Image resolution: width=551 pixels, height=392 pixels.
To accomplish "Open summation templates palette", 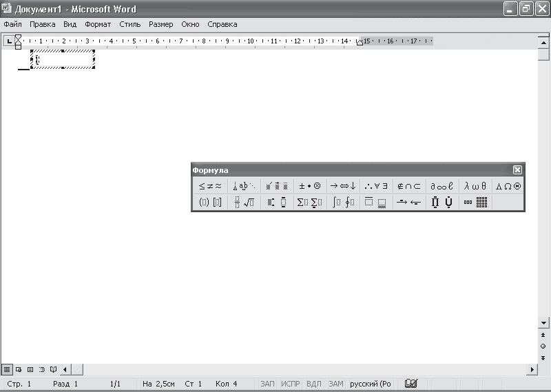I will click(309, 202).
